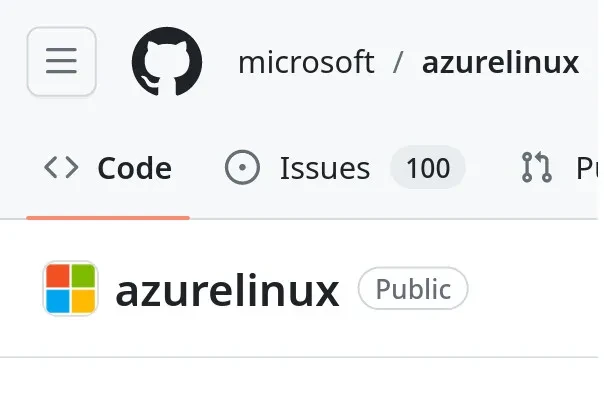Click the Public visibility badge

tap(413, 289)
